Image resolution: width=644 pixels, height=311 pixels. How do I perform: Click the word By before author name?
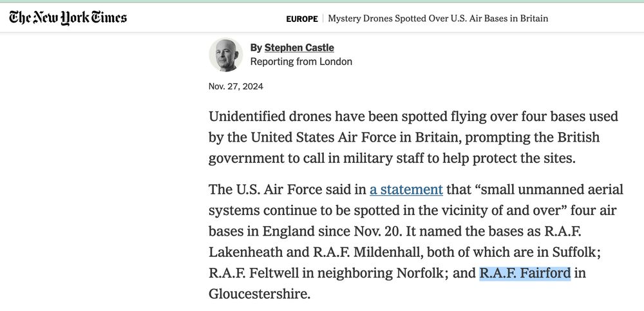pyautogui.click(x=256, y=48)
